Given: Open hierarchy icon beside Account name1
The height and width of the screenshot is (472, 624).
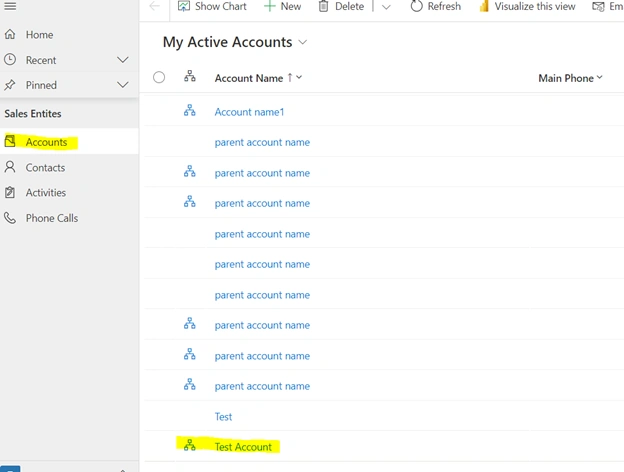Looking at the screenshot, I should [190, 111].
